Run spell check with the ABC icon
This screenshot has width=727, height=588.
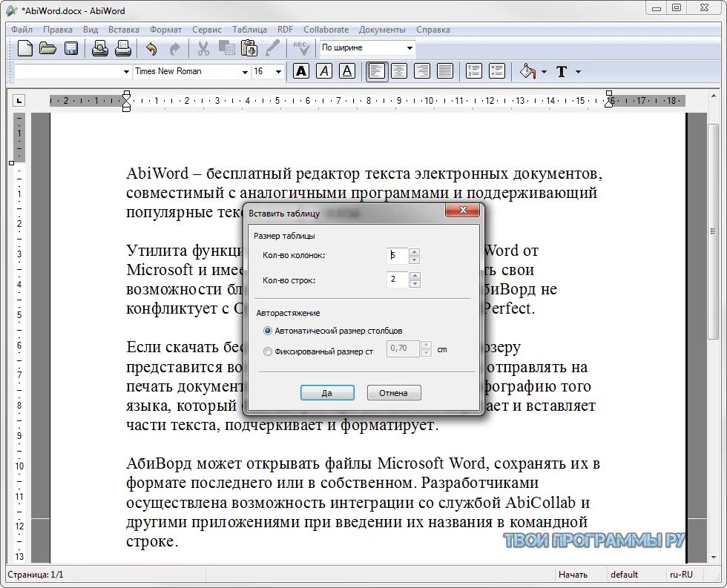click(x=301, y=48)
